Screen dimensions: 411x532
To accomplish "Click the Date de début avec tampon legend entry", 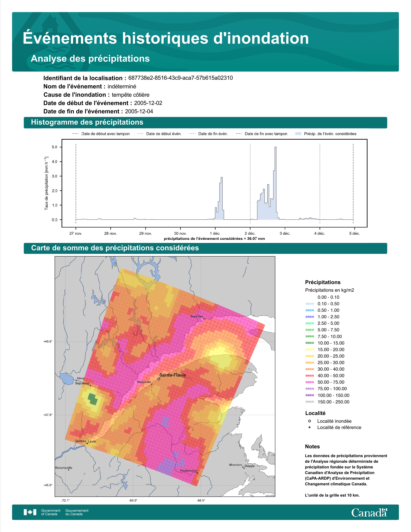I will click(101, 134).
